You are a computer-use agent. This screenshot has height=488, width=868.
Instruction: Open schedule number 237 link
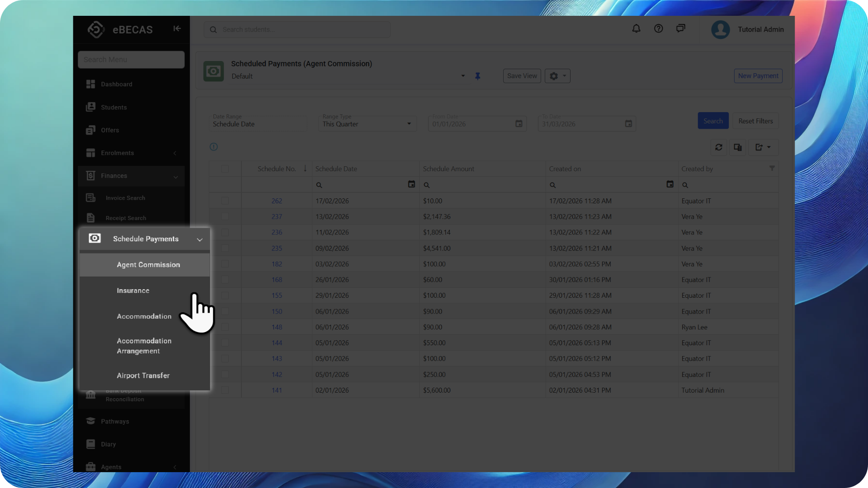click(x=277, y=217)
